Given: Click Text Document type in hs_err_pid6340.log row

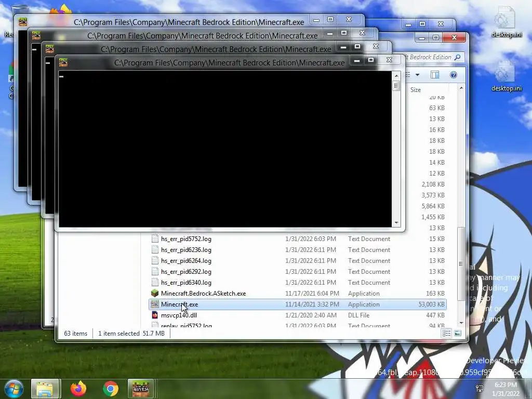Looking at the screenshot, I should tap(369, 282).
